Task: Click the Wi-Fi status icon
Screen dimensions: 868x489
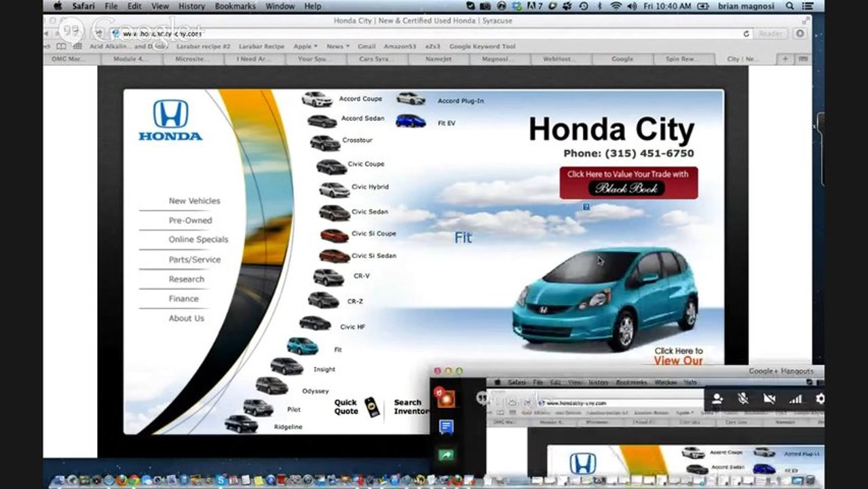Action: click(x=616, y=6)
